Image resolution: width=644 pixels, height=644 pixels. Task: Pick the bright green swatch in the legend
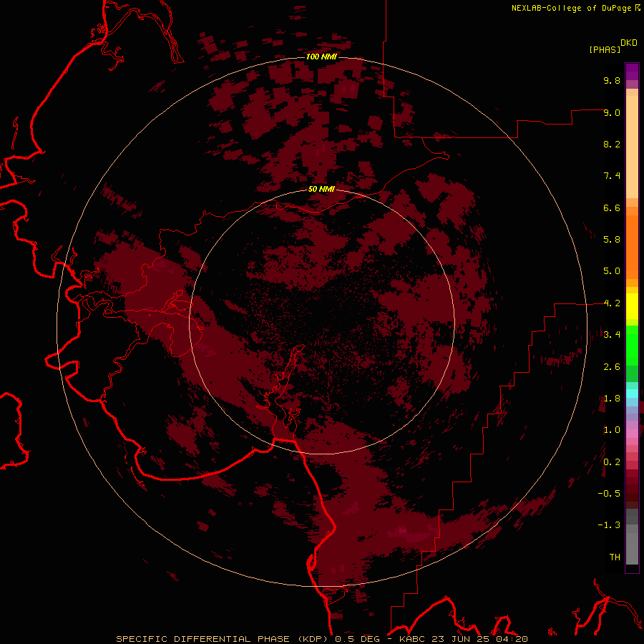pyautogui.click(x=632, y=345)
